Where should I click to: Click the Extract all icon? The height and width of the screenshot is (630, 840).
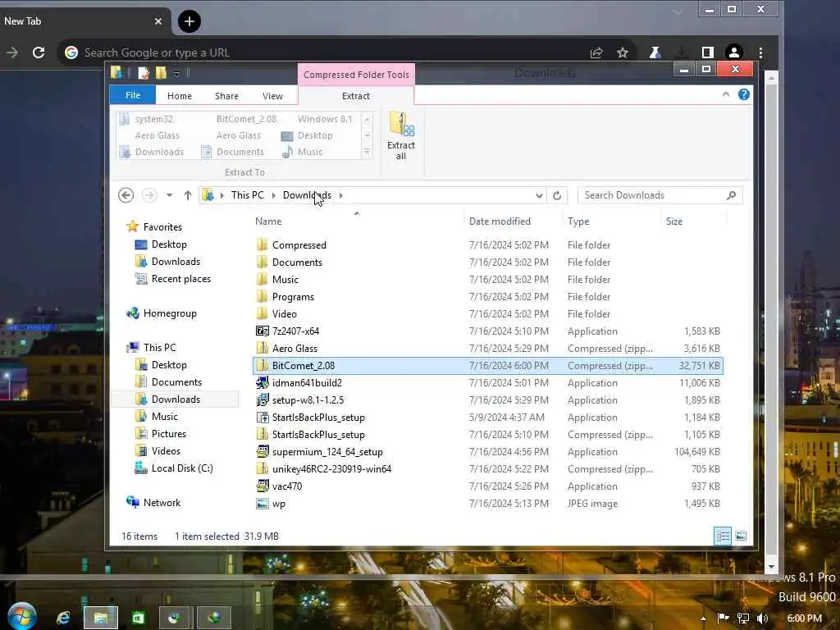400,135
